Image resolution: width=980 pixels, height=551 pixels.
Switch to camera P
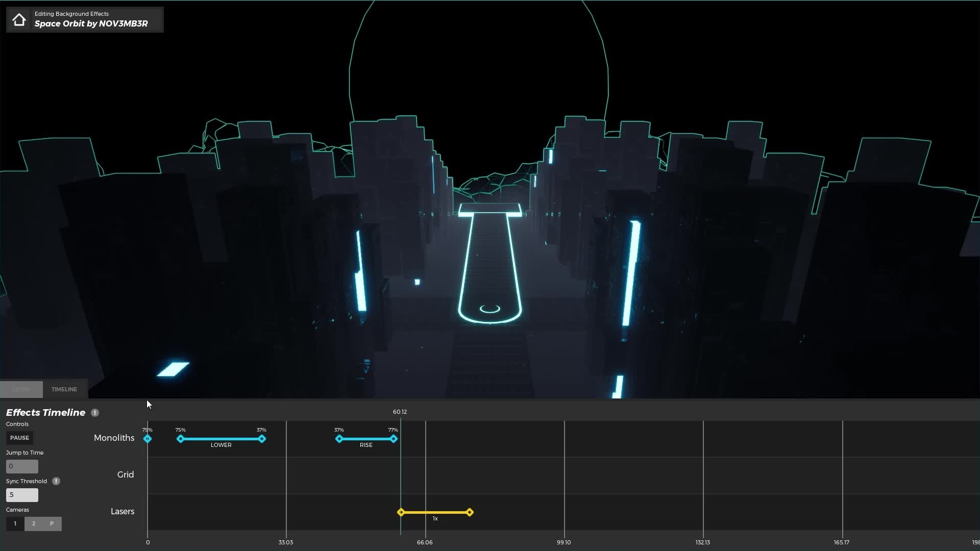coord(52,524)
